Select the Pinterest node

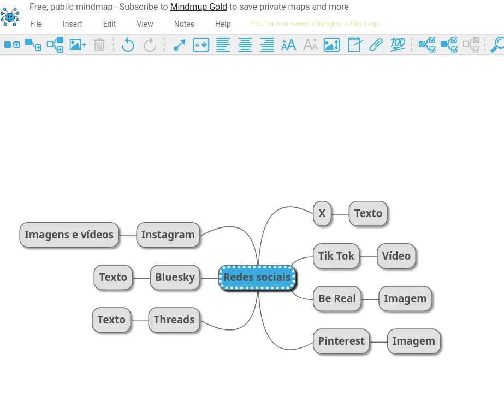(341, 341)
